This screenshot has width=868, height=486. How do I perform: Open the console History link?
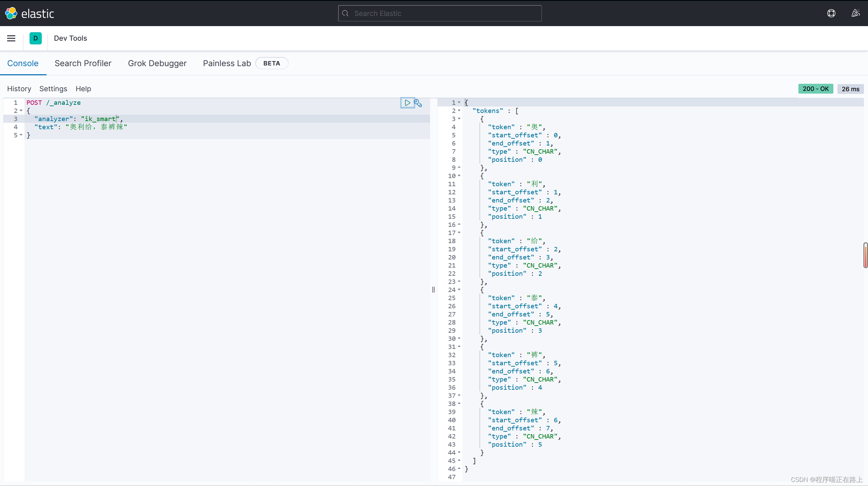19,89
